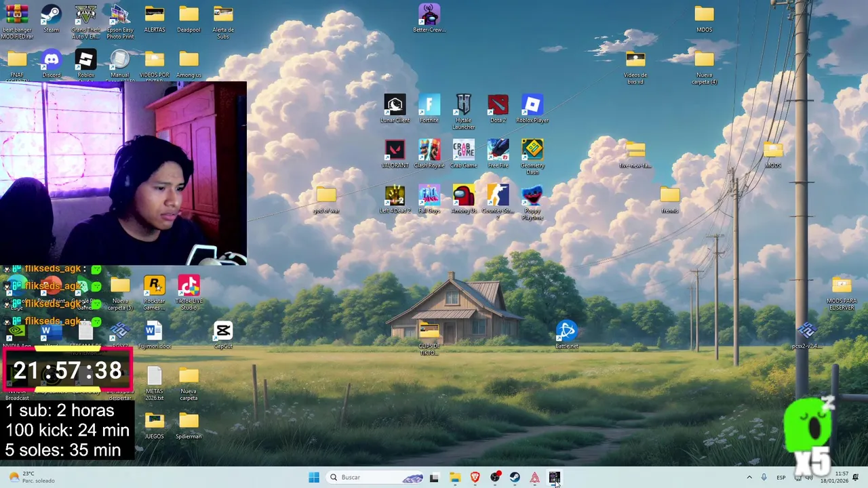Open Geometry Dash shortcut

coord(532,157)
